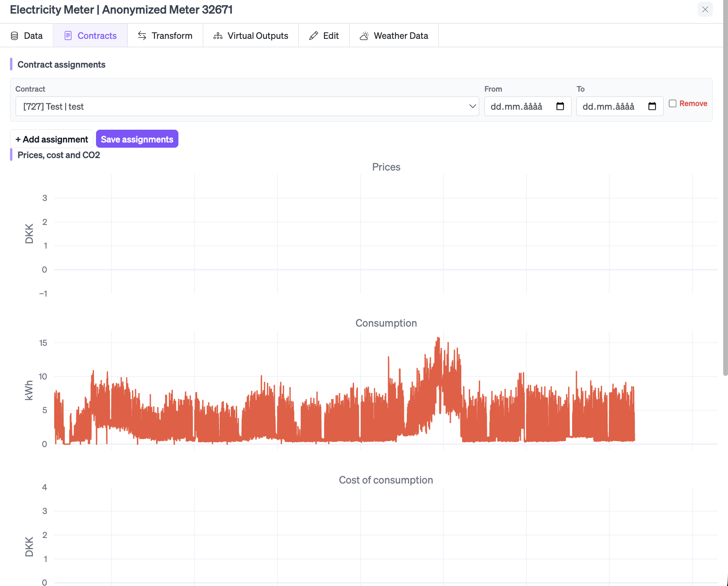Screen dimensions: 728x586
Task: Click the kWh axis label on Consumption chart
Action: (x=29, y=390)
